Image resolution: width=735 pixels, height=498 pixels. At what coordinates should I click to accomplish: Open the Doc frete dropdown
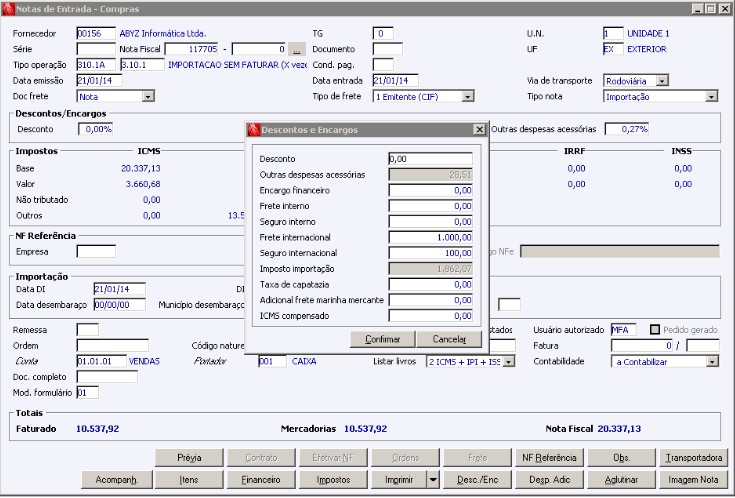(148, 97)
